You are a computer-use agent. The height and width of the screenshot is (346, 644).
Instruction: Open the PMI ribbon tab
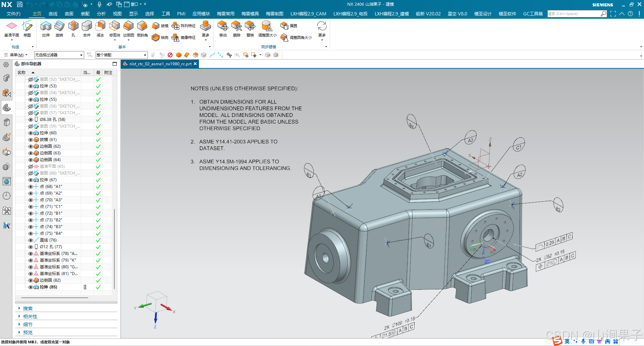(181, 14)
